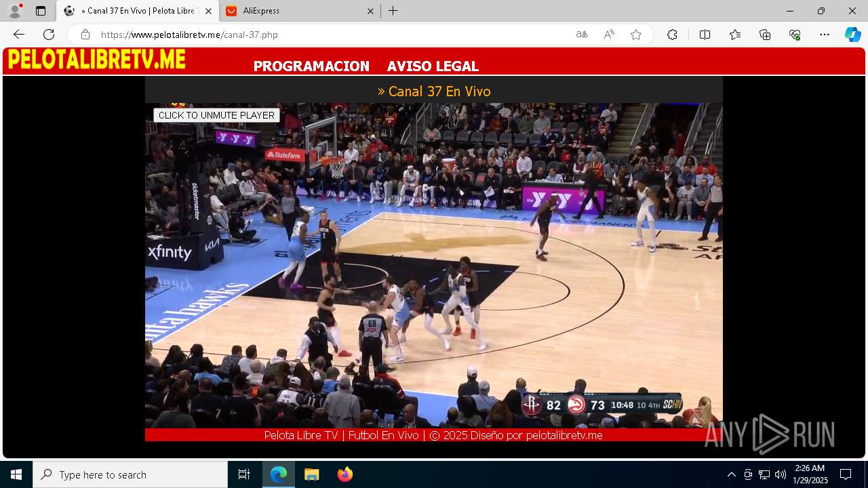Click the Pelota Libre TV footer text
The height and width of the screenshot is (488, 868).
click(433, 435)
